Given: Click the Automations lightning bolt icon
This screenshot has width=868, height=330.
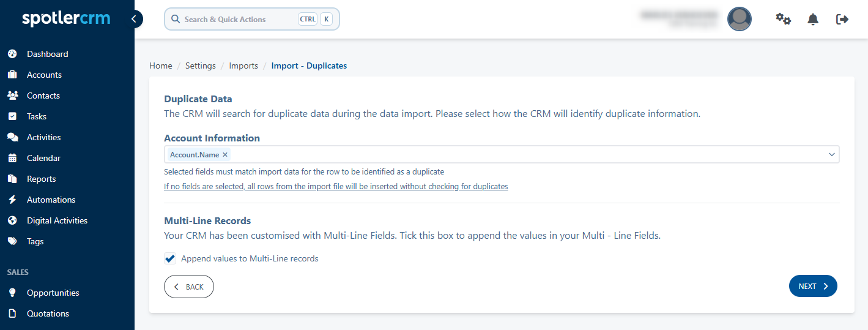Looking at the screenshot, I should tap(12, 200).
